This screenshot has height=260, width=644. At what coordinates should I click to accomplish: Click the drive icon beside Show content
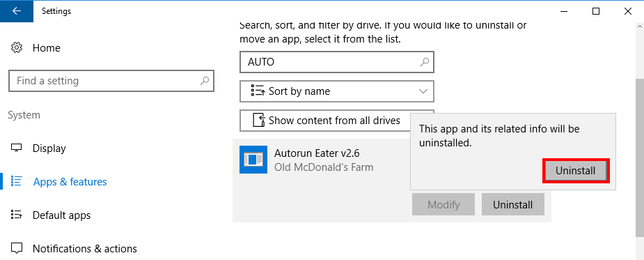(x=259, y=121)
